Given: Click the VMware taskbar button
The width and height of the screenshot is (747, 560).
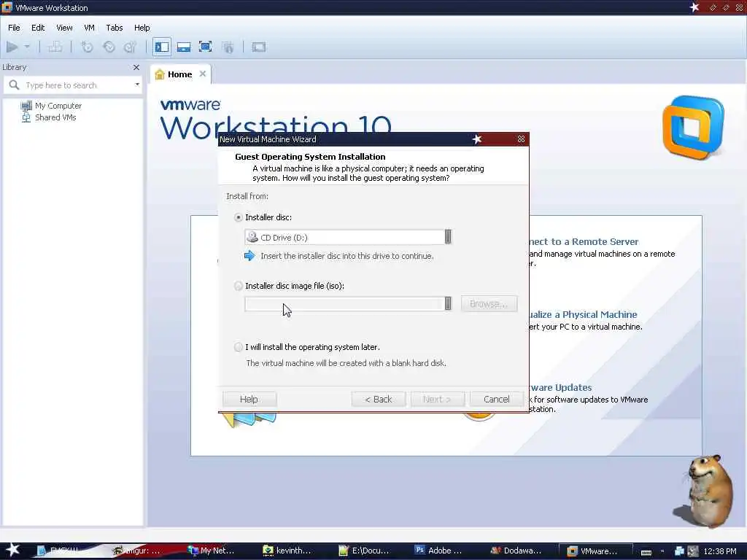Looking at the screenshot, I should click(595, 551).
